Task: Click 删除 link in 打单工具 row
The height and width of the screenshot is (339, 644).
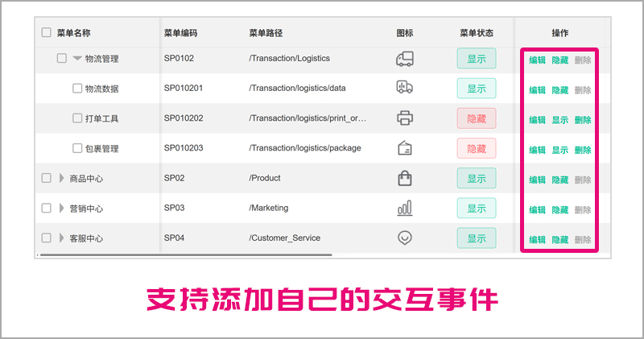Action: (583, 120)
